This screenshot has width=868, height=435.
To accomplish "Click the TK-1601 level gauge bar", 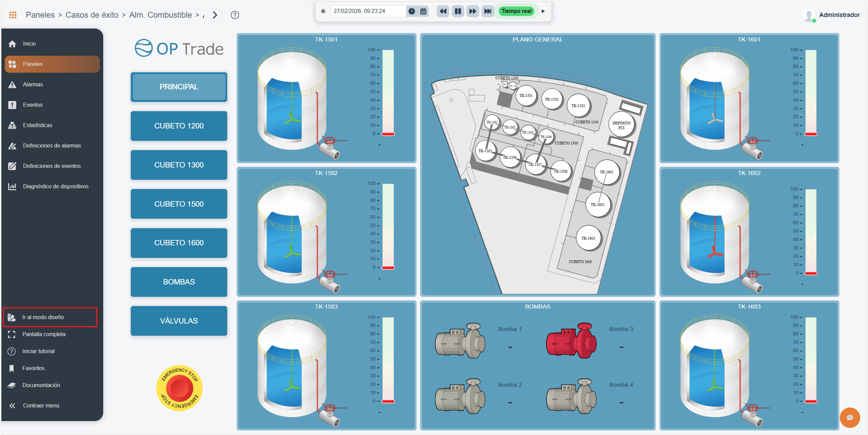I will click(811, 92).
